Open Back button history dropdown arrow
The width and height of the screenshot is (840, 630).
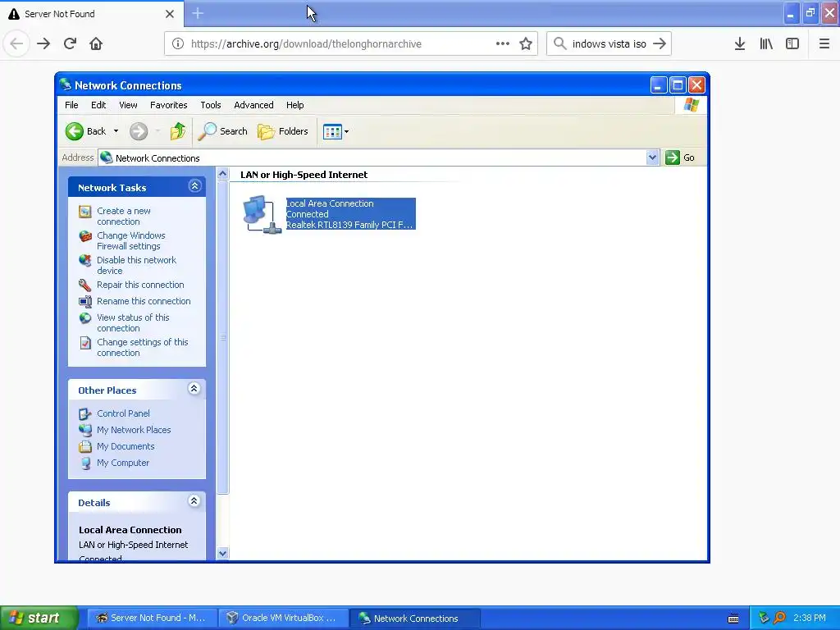pos(116,131)
